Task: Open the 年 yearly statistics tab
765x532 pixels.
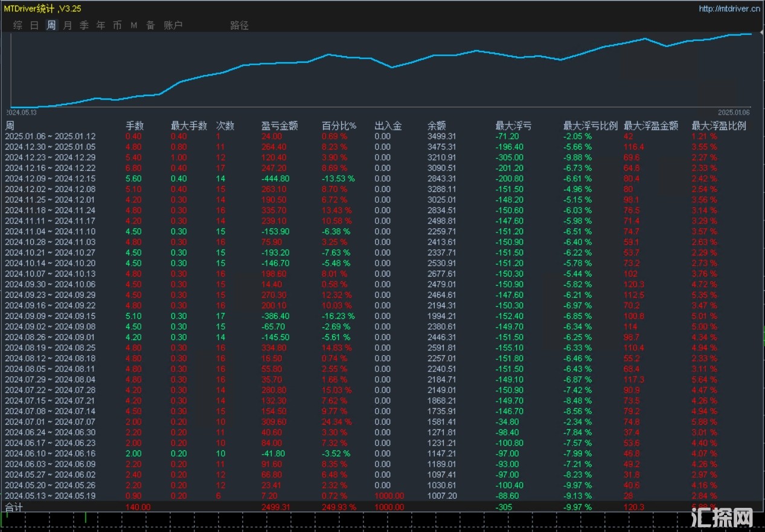Action: 101,25
